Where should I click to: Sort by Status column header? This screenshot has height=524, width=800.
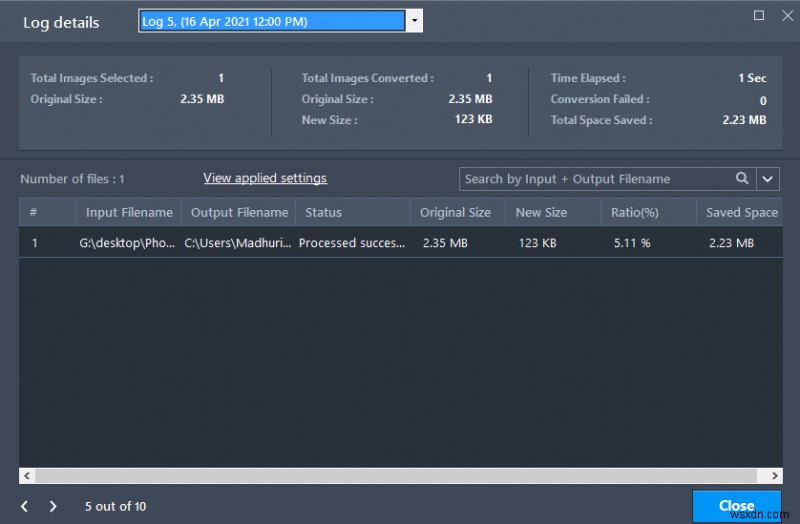point(353,212)
